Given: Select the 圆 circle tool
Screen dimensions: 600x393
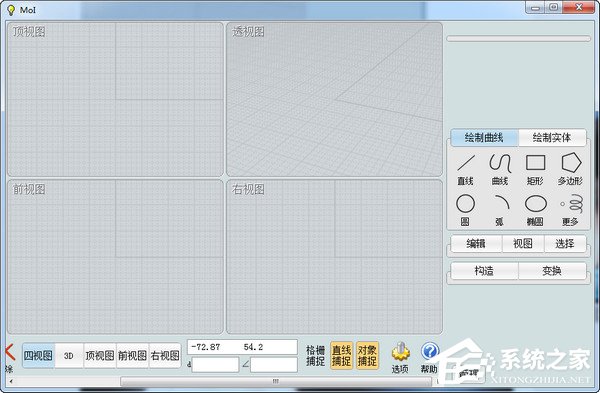Looking at the screenshot, I should pyautogui.click(x=465, y=210).
